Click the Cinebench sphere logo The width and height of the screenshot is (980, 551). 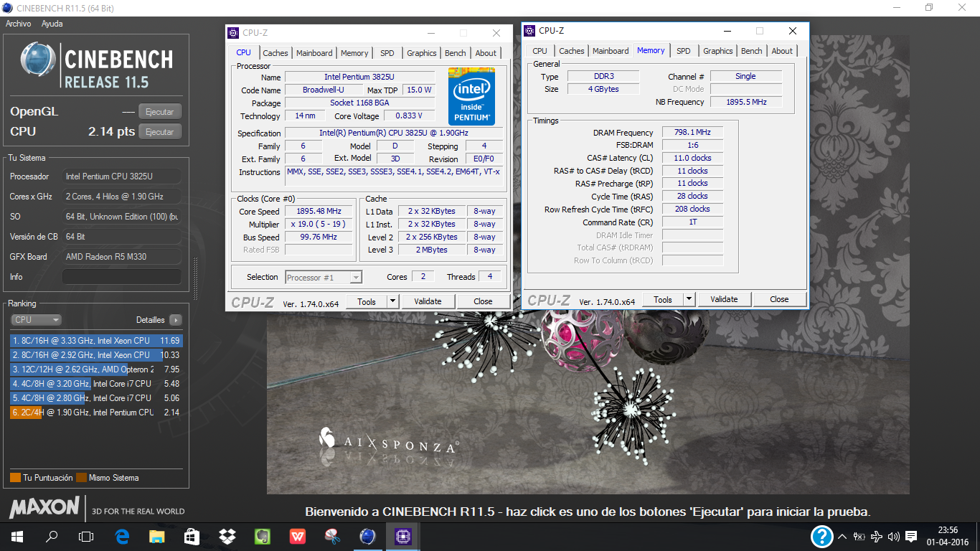click(38, 60)
